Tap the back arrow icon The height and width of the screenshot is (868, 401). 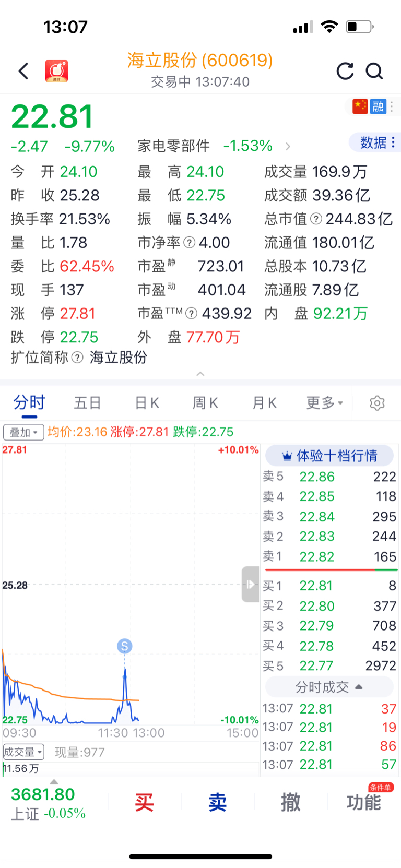[24, 71]
